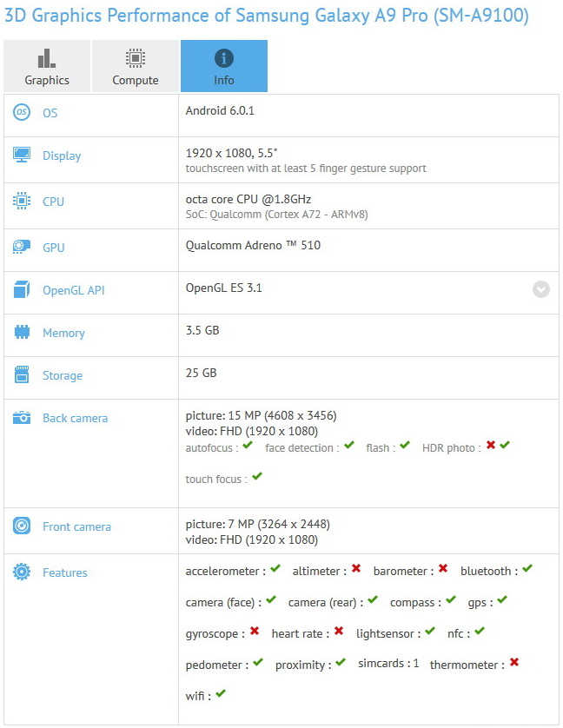Image resolution: width=563 pixels, height=728 pixels.
Task: Open the Compute tab
Action: [x=136, y=66]
